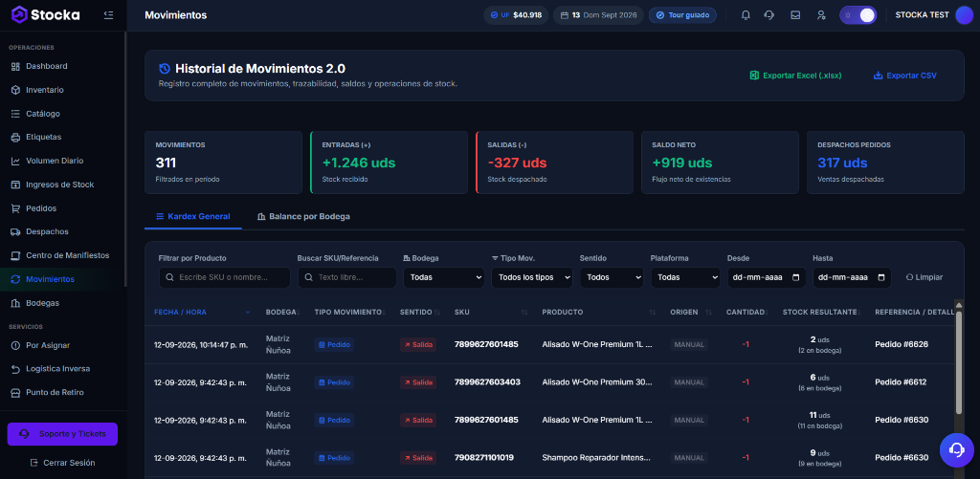Click the Por Asignar alert icon
Screen dimensions: 980x479
click(x=15, y=345)
